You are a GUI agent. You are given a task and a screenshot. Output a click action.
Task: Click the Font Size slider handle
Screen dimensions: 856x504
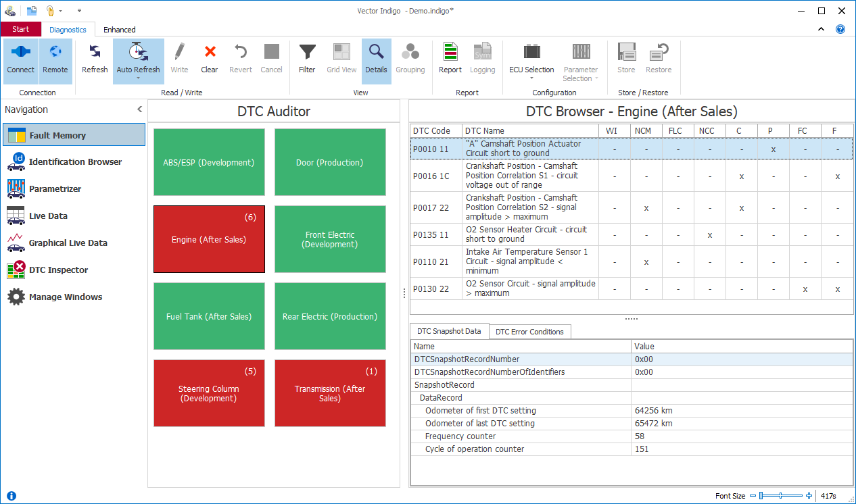tap(761, 496)
